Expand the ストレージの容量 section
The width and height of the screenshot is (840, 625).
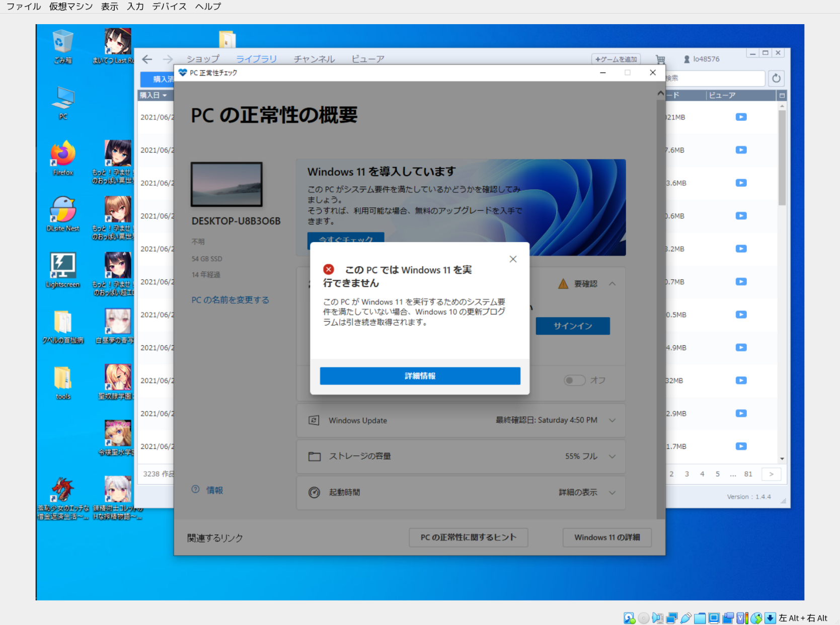[x=612, y=456]
